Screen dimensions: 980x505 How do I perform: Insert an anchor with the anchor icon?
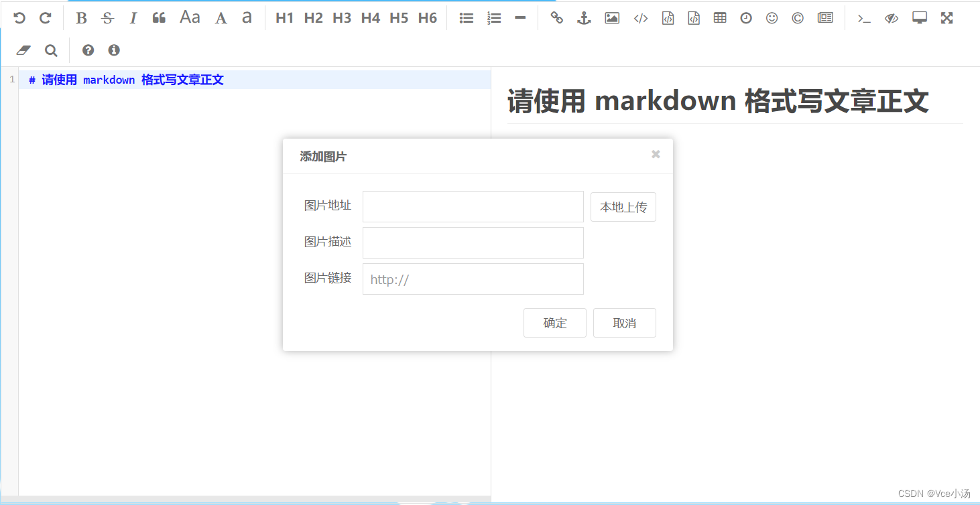pyautogui.click(x=584, y=18)
